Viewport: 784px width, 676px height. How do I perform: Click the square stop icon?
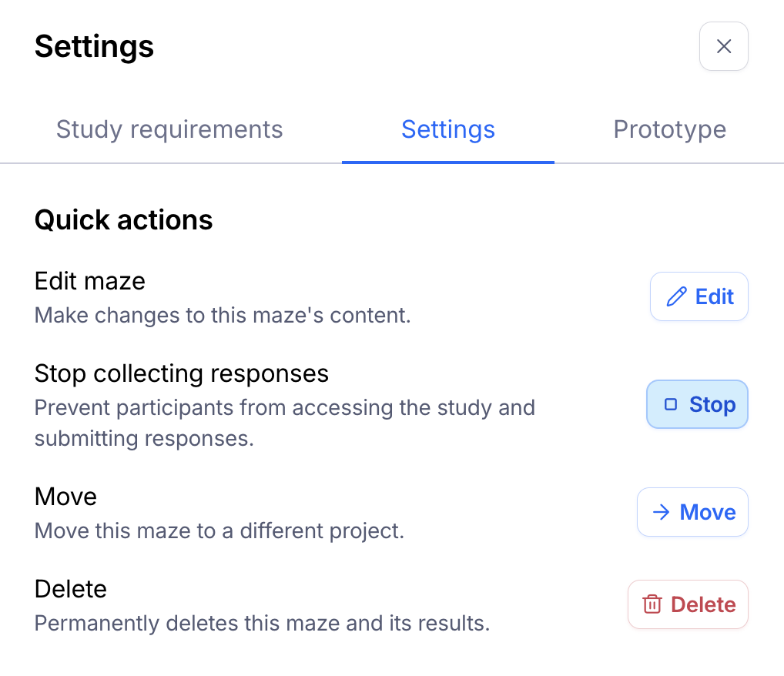pos(671,404)
